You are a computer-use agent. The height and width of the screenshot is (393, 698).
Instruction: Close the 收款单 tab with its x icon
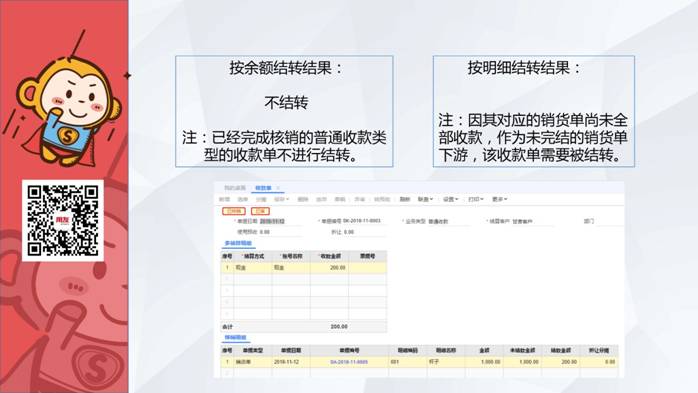coord(278,188)
